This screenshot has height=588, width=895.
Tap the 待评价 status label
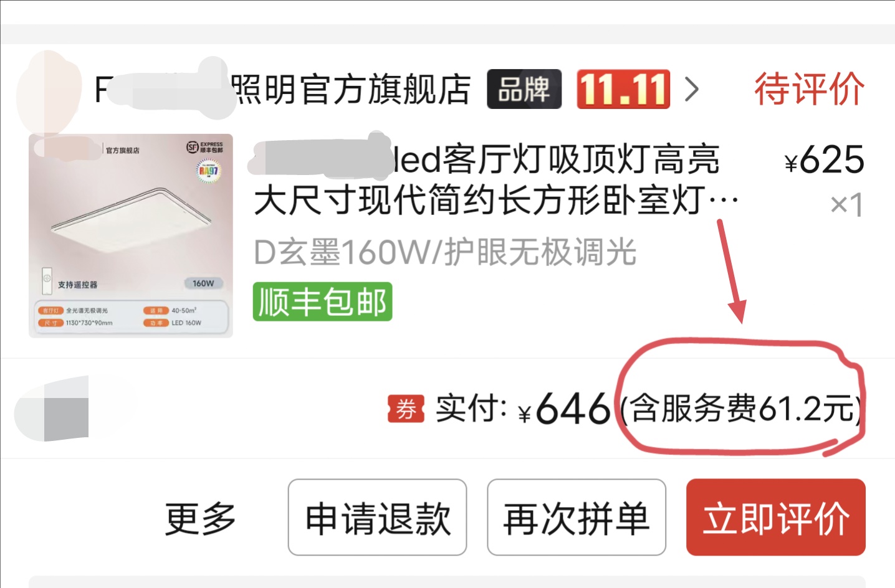pos(809,89)
